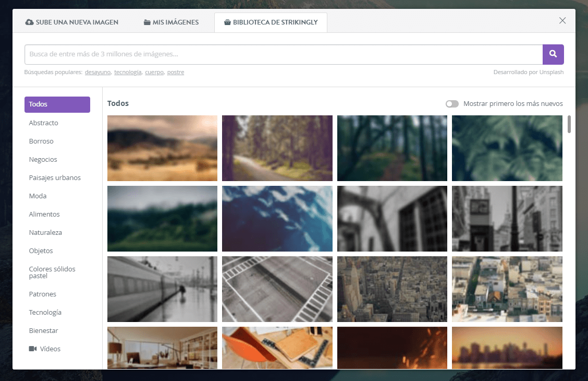The image size is (588, 381).
Task: Select the crosswalk intersection thumbnail
Action: coord(277,289)
